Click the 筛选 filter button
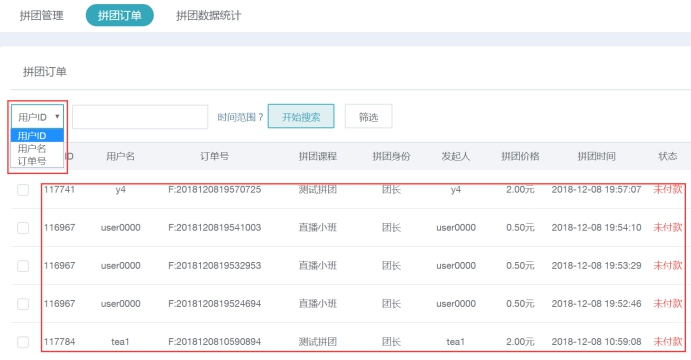This screenshot has height=360, width=691. tap(368, 116)
